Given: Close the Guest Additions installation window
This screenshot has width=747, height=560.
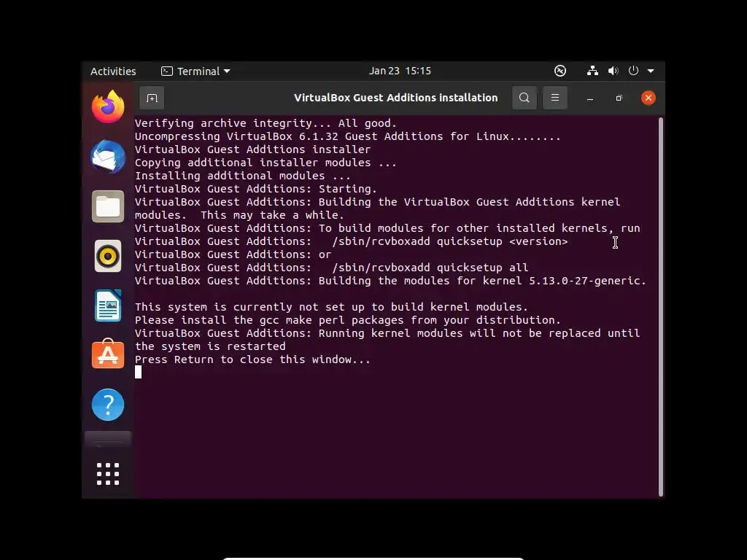Looking at the screenshot, I should click(649, 98).
